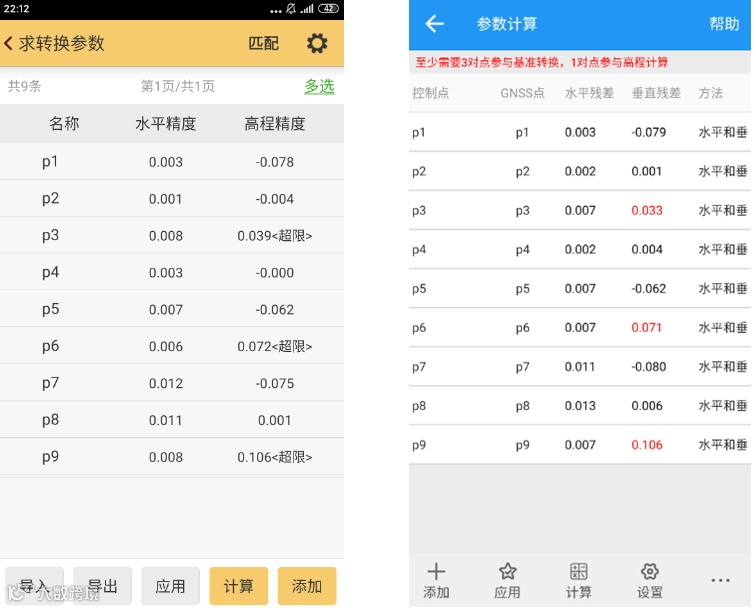
Task: Open 帮助 in the blue header
Action: click(x=724, y=24)
